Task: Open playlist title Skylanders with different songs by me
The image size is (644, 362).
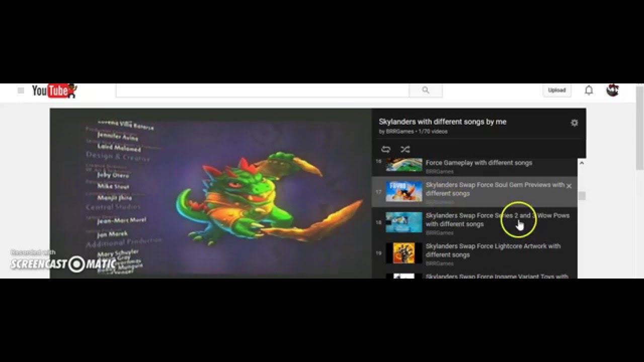Action: click(x=443, y=122)
